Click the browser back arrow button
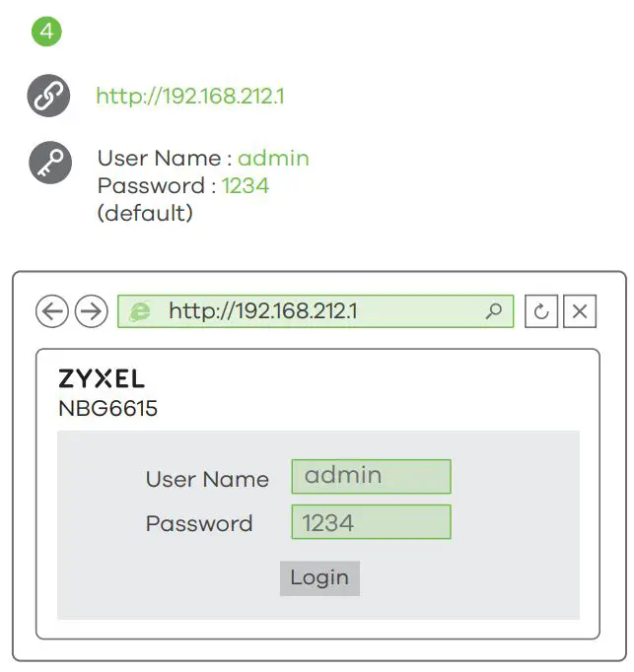This screenshot has width=634, height=672. [52, 311]
